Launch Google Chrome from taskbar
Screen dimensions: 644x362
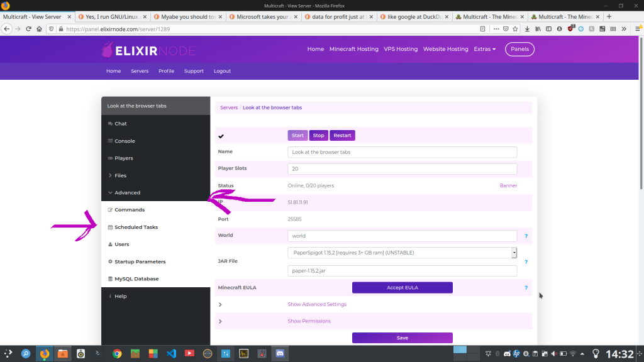pyautogui.click(x=117, y=354)
